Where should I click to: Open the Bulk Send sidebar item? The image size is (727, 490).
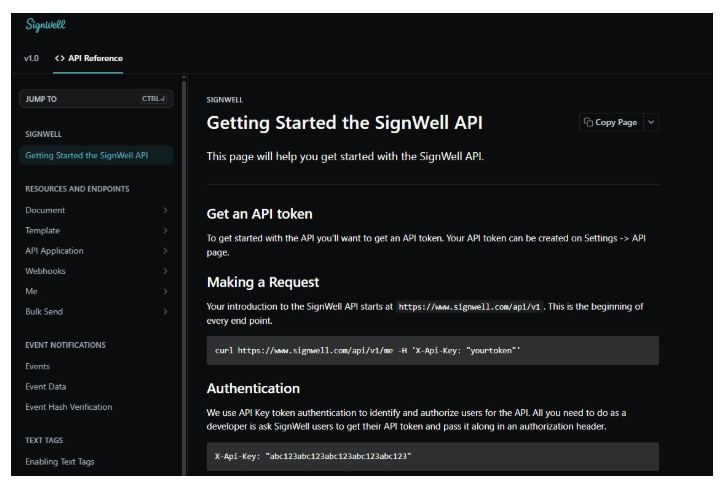(44, 312)
